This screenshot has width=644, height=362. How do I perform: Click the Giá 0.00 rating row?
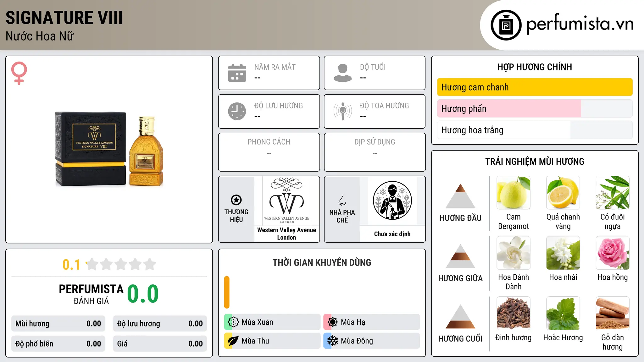point(160,343)
